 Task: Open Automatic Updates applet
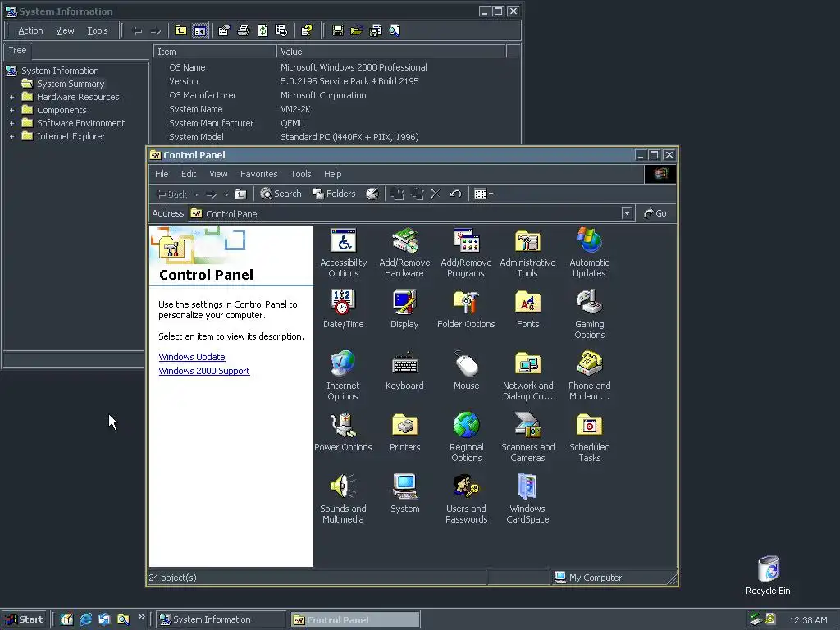(589, 253)
